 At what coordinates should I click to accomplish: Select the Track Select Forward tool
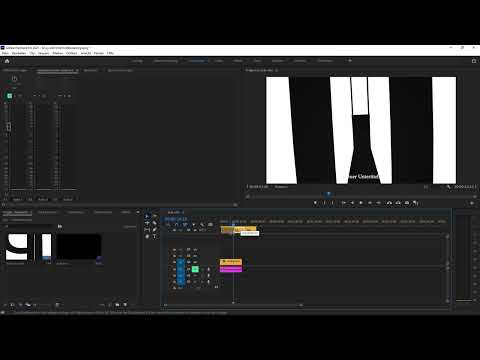tap(154, 216)
